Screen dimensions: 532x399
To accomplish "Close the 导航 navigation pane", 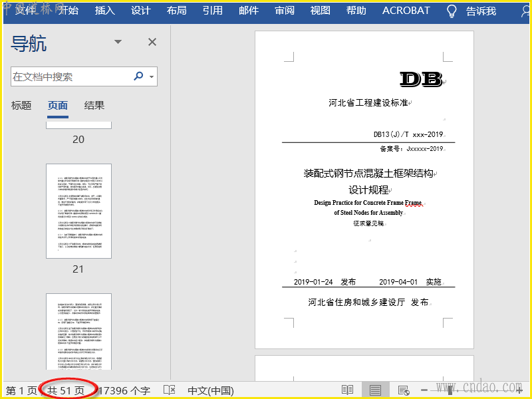I will pos(152,42).
